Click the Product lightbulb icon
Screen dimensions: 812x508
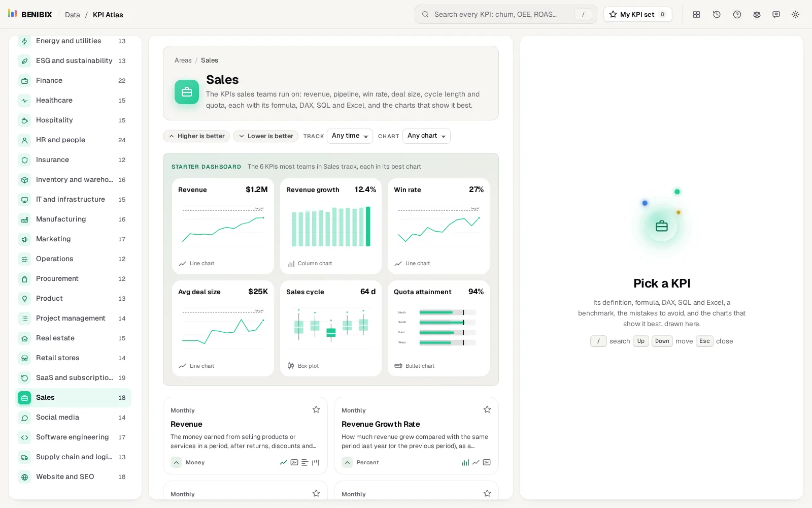point(24,299)
